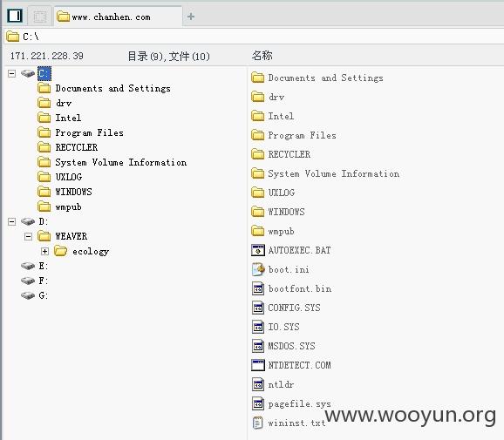This screenshot has height=440, width=504.
Task: Open WINDOWS folder in tree
Action: pos(73,192)
